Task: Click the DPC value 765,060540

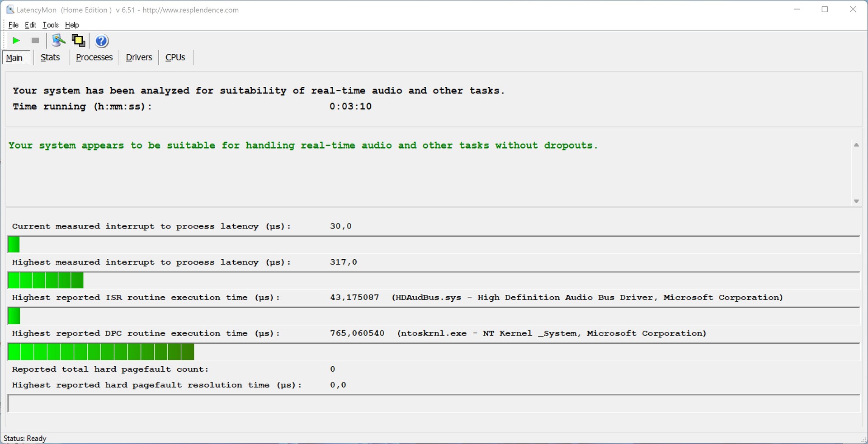Action: point(357,333)
